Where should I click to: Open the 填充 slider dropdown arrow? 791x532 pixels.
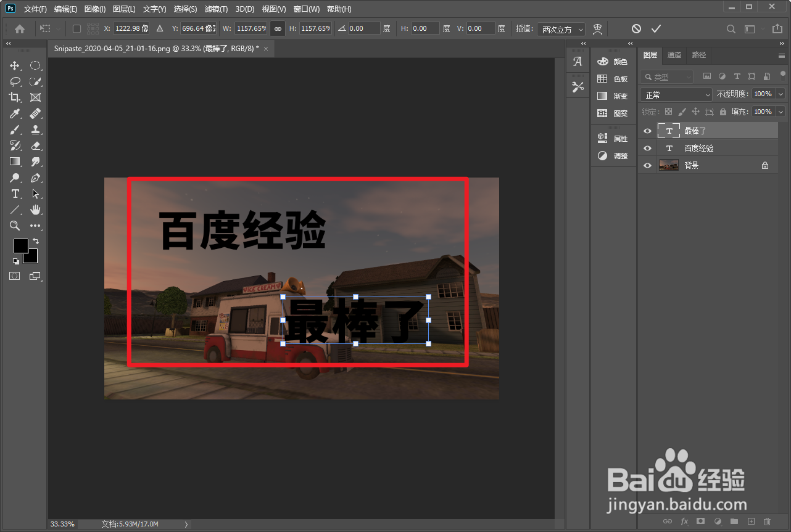781,112
